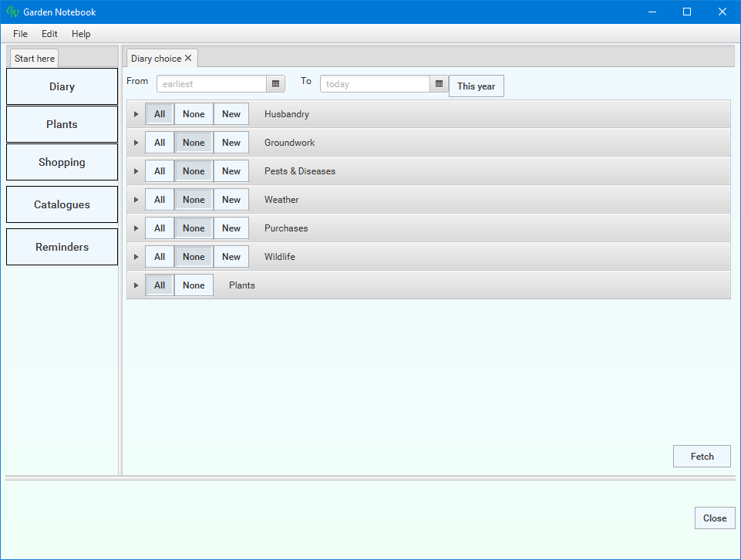Open the From date calendar picker
The image size is (741, 560).
coord(276,84)
